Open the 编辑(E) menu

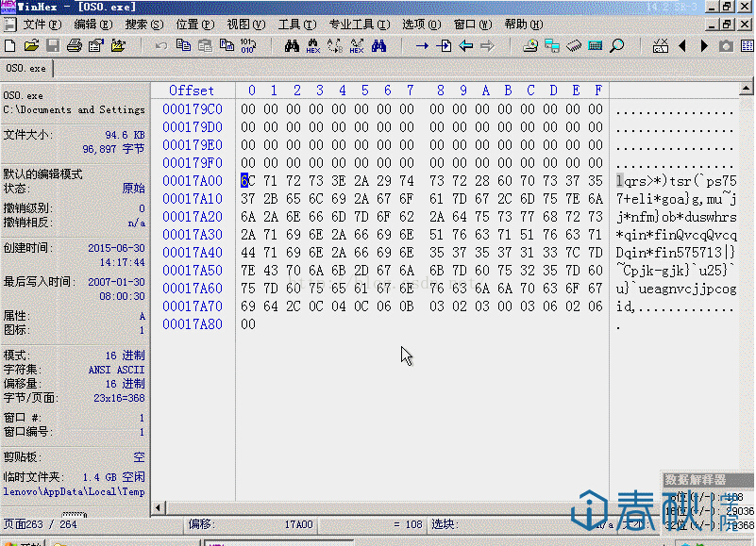93,25
